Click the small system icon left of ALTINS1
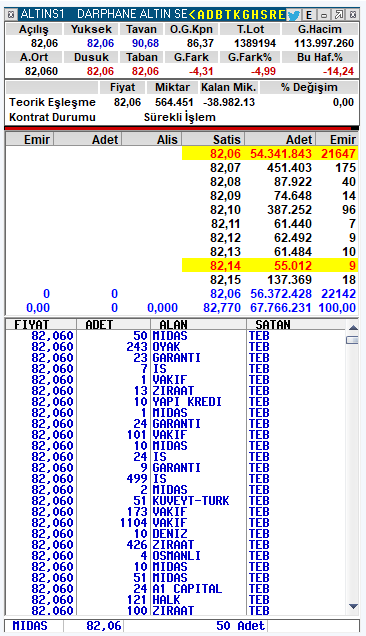The height and width of the screenshot is (636, 366). (x=11, y=15)
